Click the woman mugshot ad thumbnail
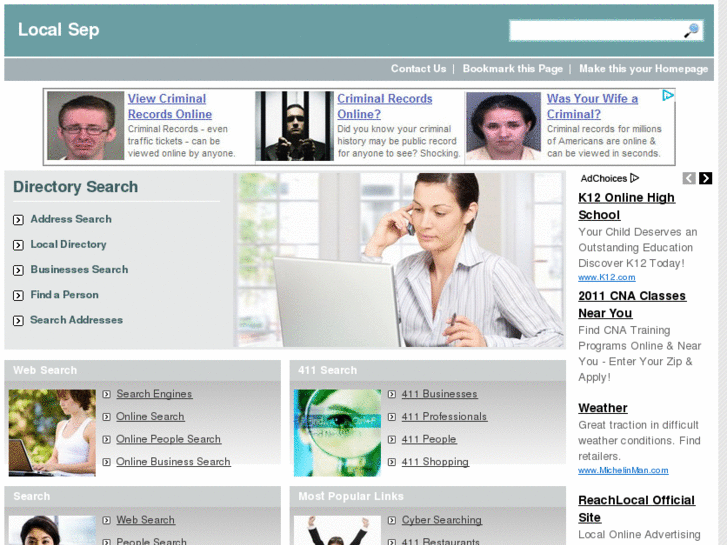Viewport: 727px width, 545px height. [504, 126]
